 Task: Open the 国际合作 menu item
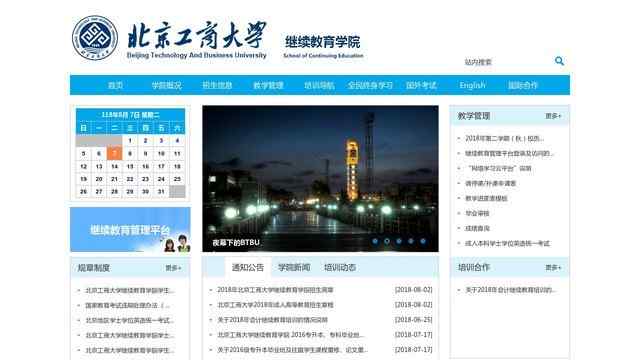point(523,85)
